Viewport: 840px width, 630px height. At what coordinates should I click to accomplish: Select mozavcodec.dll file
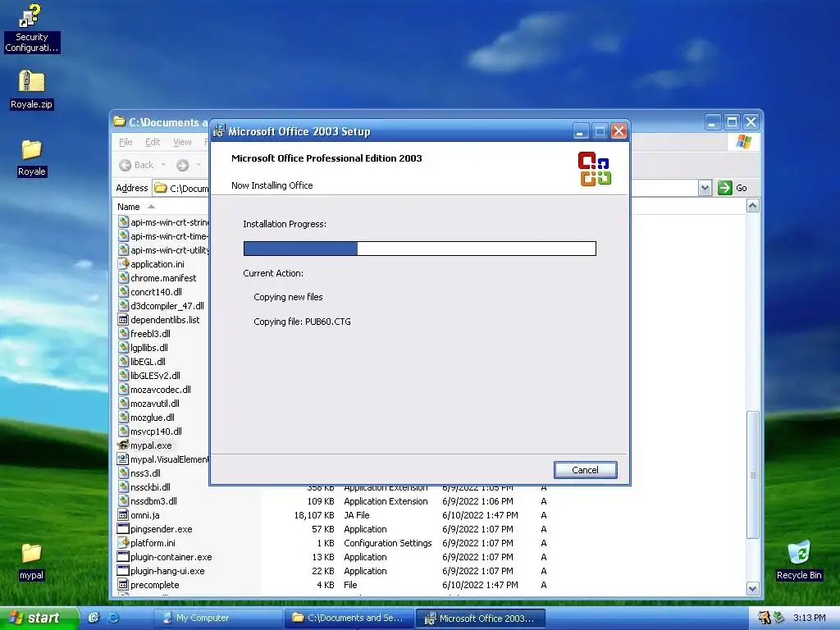(154, 390)
